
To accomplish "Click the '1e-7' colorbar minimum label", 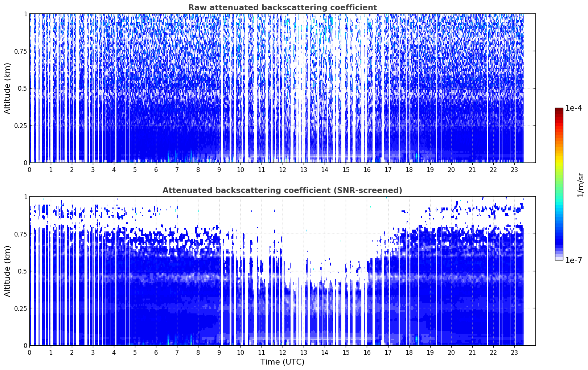I will coord(573,260).
